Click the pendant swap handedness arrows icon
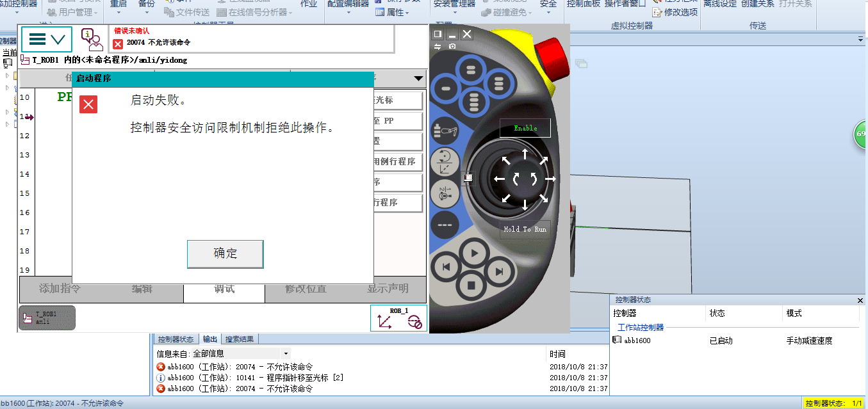 click(x=438, y=46)
